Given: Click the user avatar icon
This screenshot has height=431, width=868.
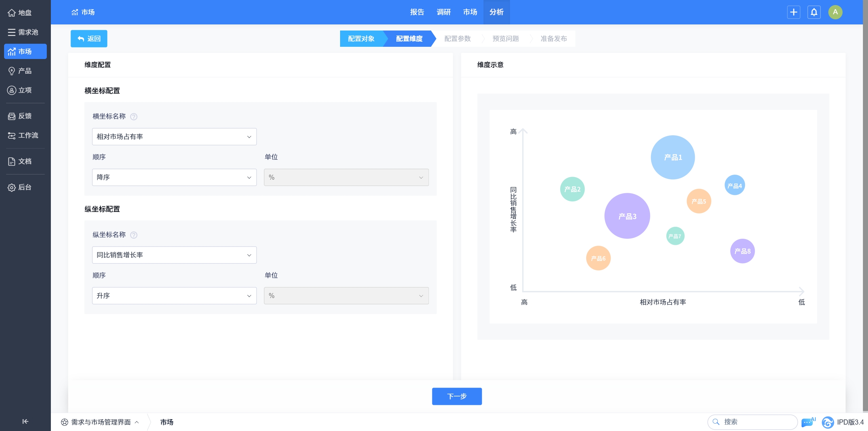Looking at the screenshot, I should pos(835,12).
